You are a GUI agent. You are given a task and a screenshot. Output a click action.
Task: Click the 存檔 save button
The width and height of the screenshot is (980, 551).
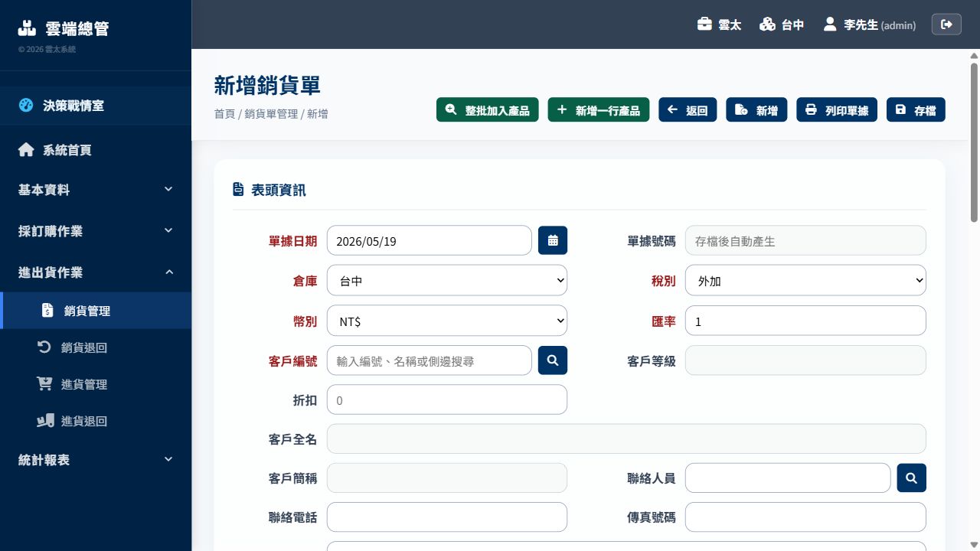coord(916,109)
